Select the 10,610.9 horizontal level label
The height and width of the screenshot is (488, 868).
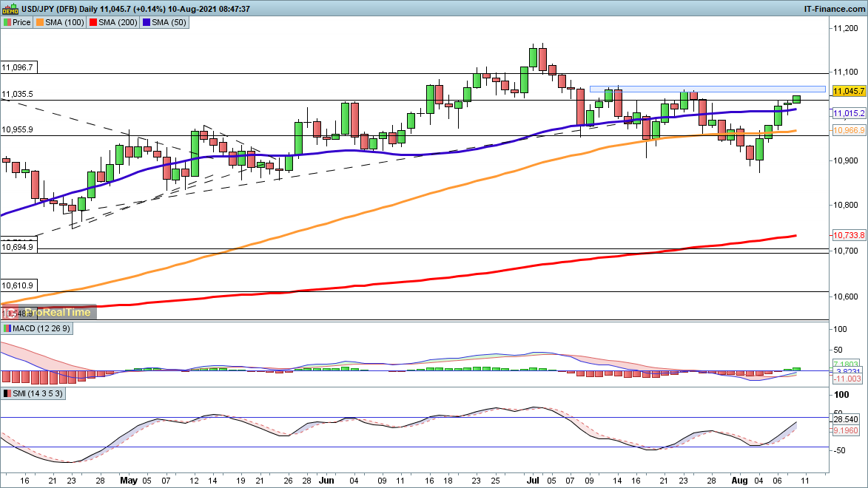click(18, 286)
